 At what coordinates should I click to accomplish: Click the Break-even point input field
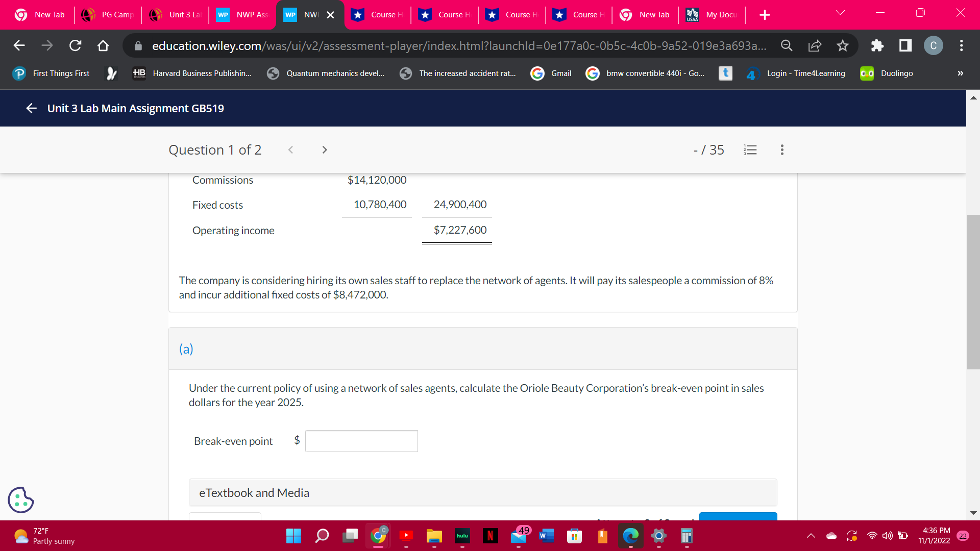361,441
